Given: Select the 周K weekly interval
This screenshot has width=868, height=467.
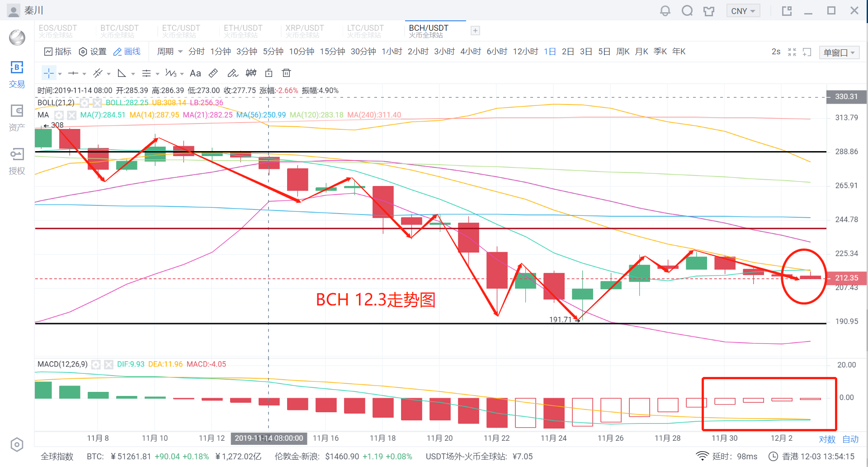Looking at the screenshot, I should [x=623, y=52].
